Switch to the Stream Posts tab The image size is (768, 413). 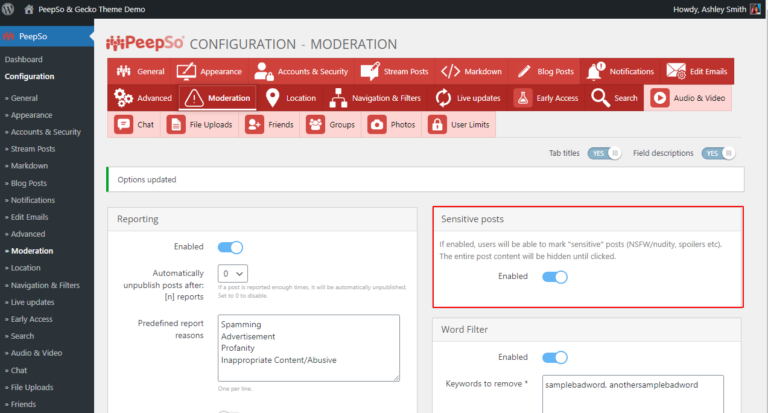[x=395, y=71]
